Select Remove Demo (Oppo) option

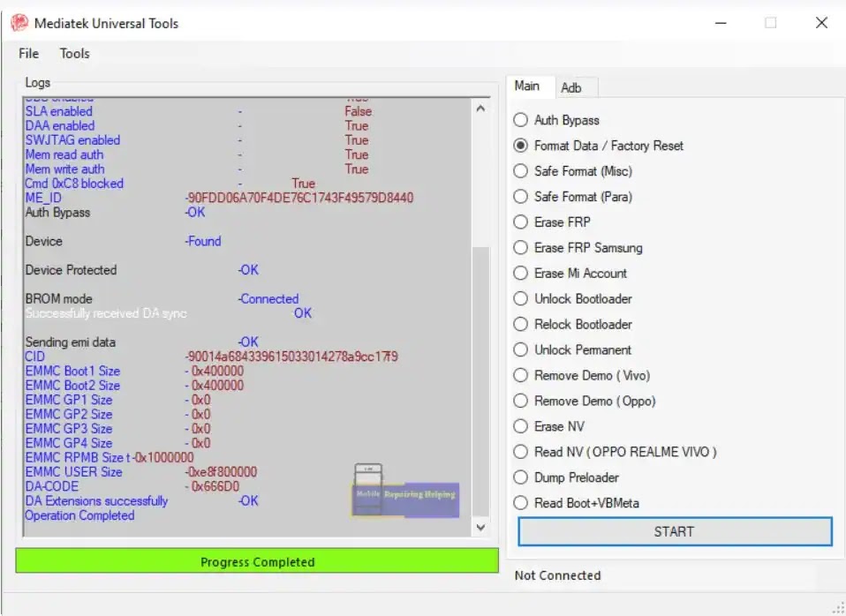pos(585,401)
